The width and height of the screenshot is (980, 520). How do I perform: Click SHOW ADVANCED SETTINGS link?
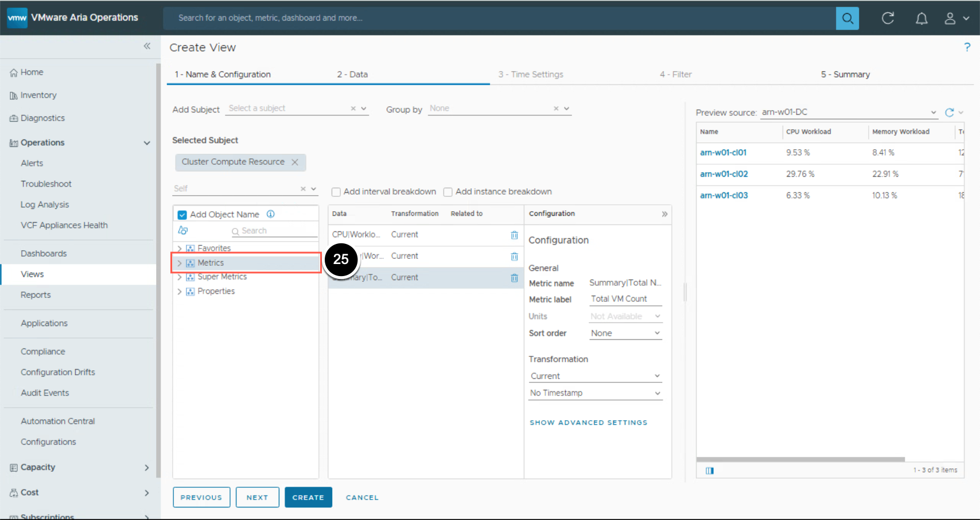pos(588,422)
